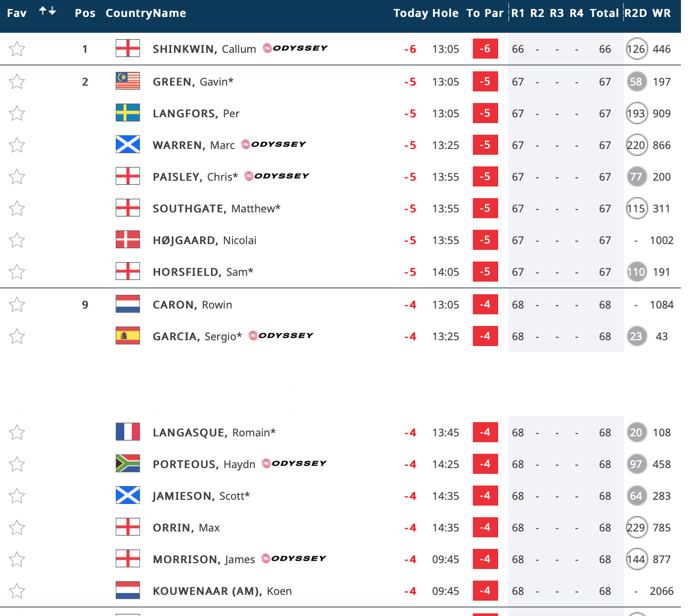Star Sergio Garcia as a favorite
The image size is (691, 616).
point(17,337)
